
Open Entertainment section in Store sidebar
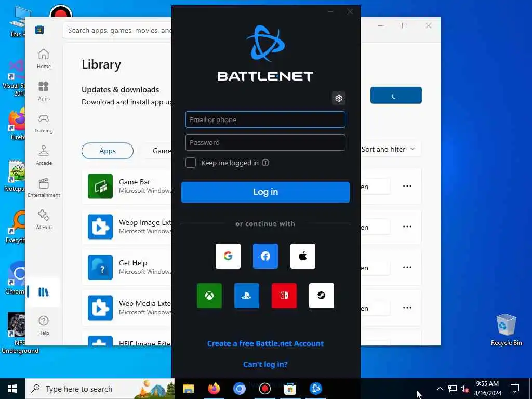44,188
